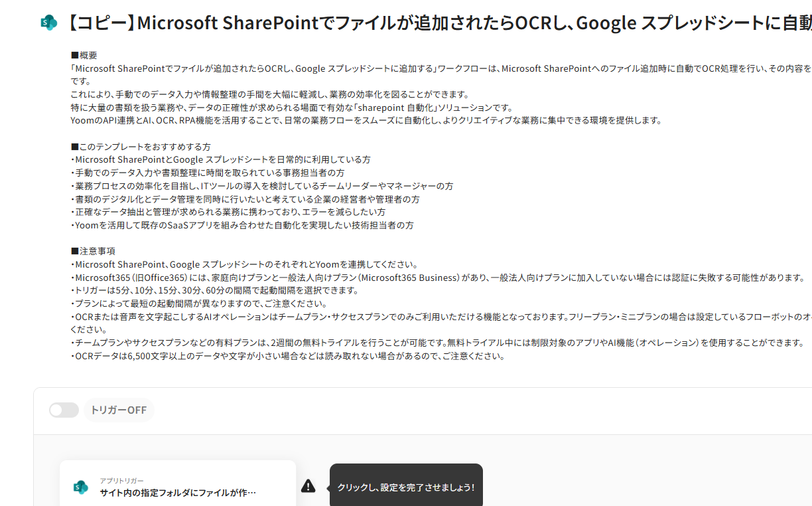
Task: Click the line about エラーを減らしたい方
Action: click(228, 212)
